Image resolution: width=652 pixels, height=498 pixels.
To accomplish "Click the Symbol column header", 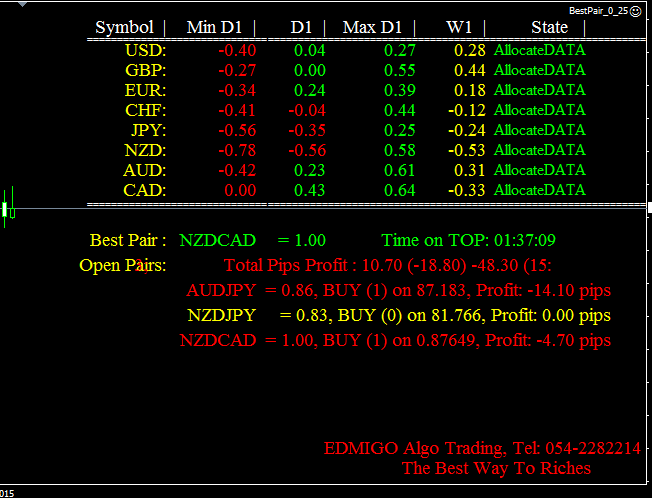I will (124, 27).
